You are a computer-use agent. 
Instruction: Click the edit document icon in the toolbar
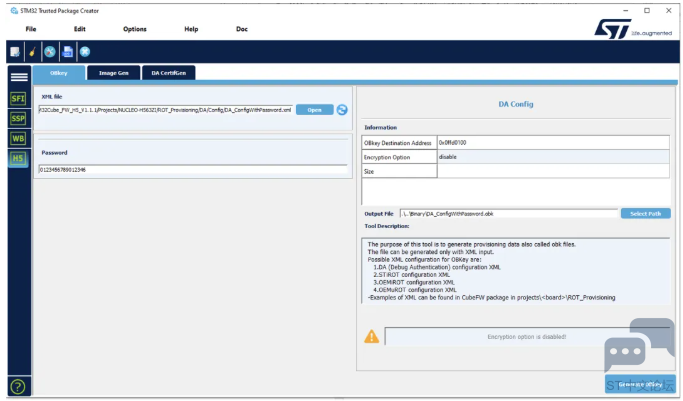pyautogui.click(x=15, y=52)
